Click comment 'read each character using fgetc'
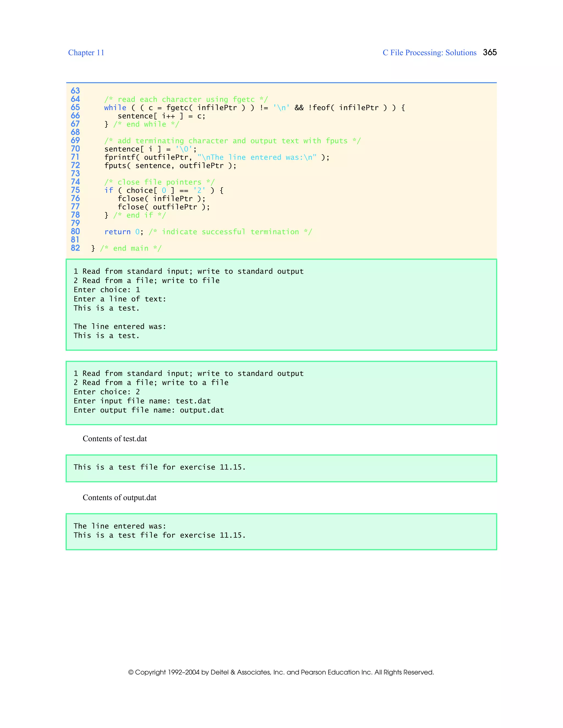 coord(186,99)
